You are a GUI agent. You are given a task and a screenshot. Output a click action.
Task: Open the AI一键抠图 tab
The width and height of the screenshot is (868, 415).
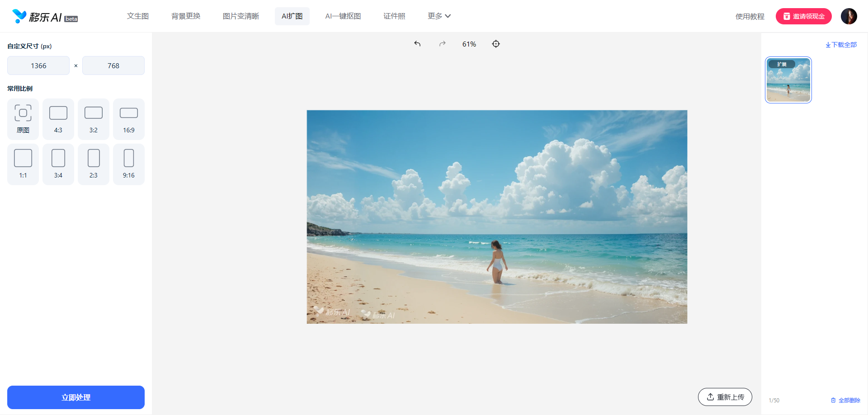[x=343, y=16]
